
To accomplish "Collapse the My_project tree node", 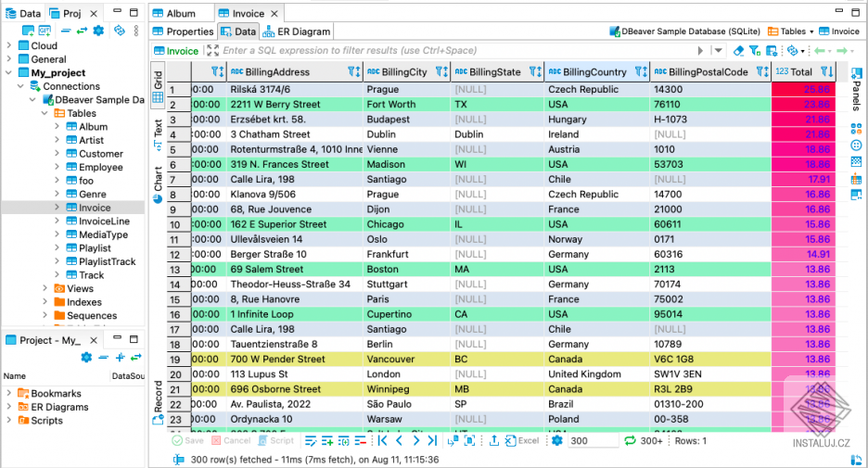I will (x=9, y=73).
